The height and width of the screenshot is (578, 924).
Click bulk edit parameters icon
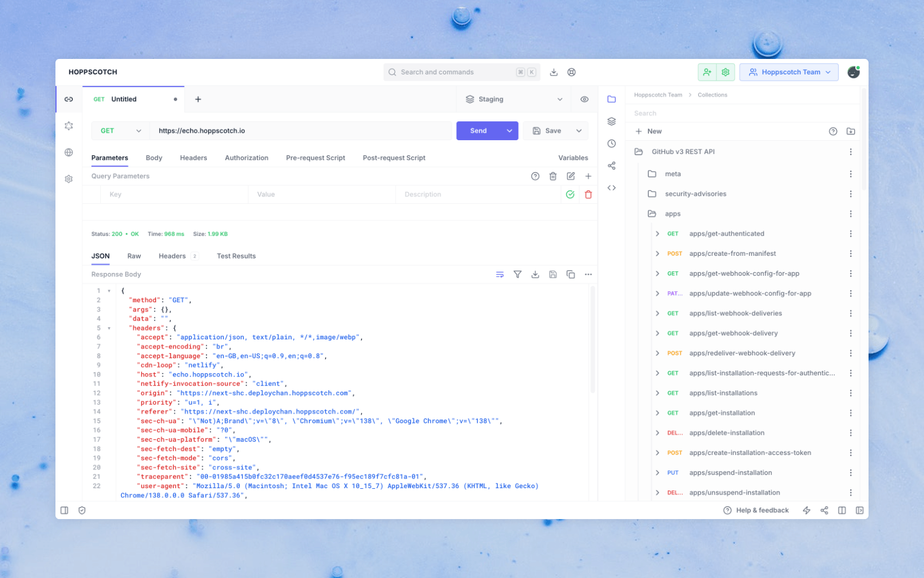pyautogui.click(x=571, y=176)
